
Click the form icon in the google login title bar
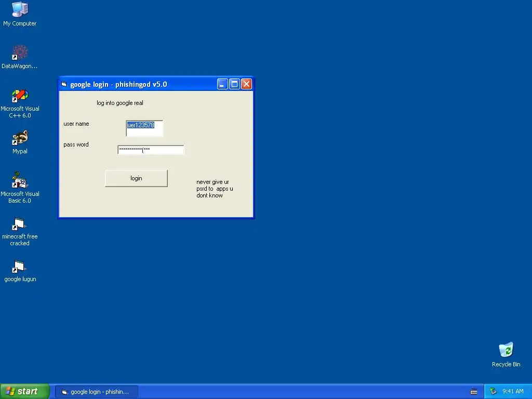click(64, 84)
